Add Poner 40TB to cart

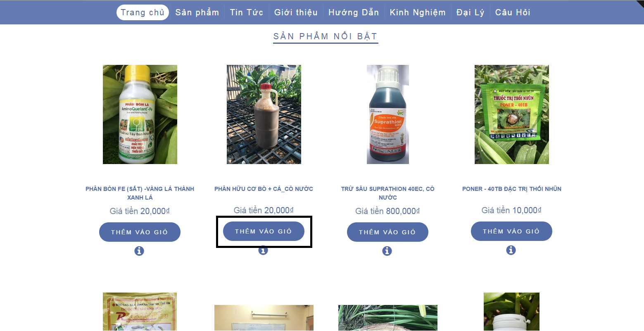(511, 231)
